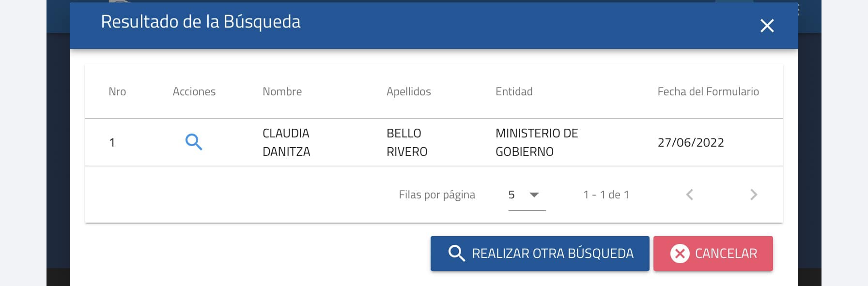Click the date 27/06/2022 cell

(691, 142)
